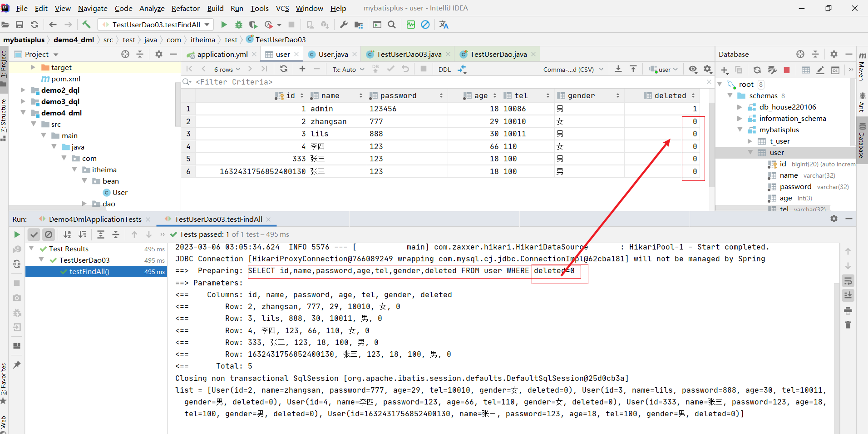This screenshot has width=868, height=434.
Task: Select the cell containing zhangsan
Action: [x=337, y=121]
